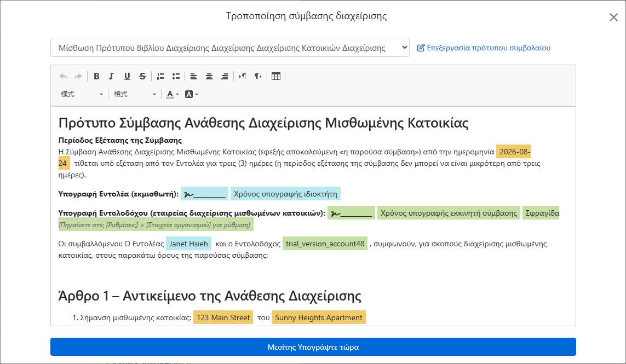Align text to the left
The height and width of the screenshot is (364, 626).
point(194,76)
